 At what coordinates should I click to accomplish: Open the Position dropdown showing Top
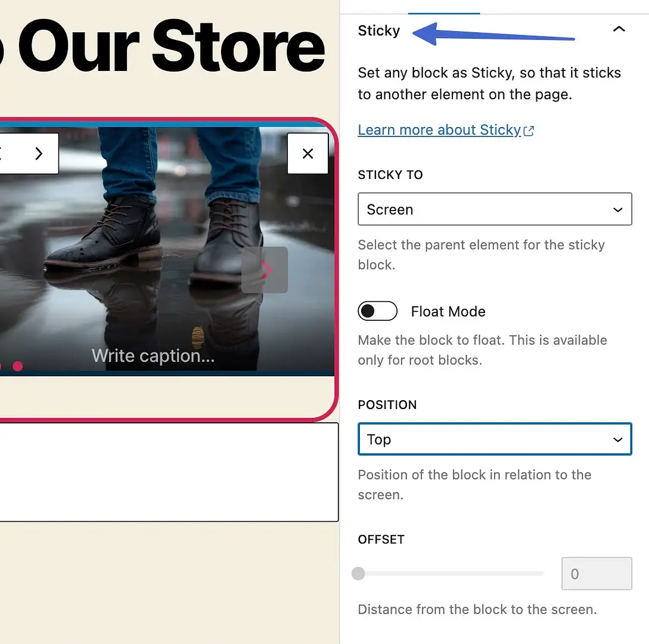[x=495, y=439]
